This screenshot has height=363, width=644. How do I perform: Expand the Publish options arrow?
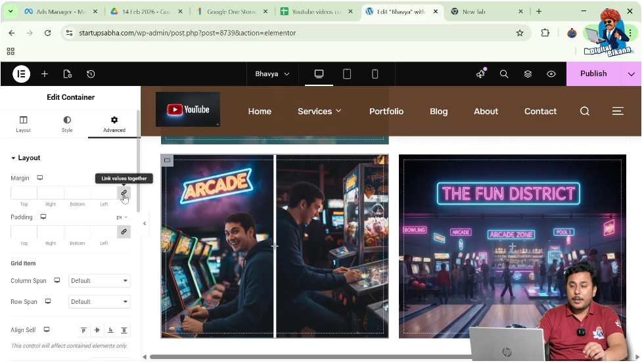pyautogui.click(x=632, y=74)
